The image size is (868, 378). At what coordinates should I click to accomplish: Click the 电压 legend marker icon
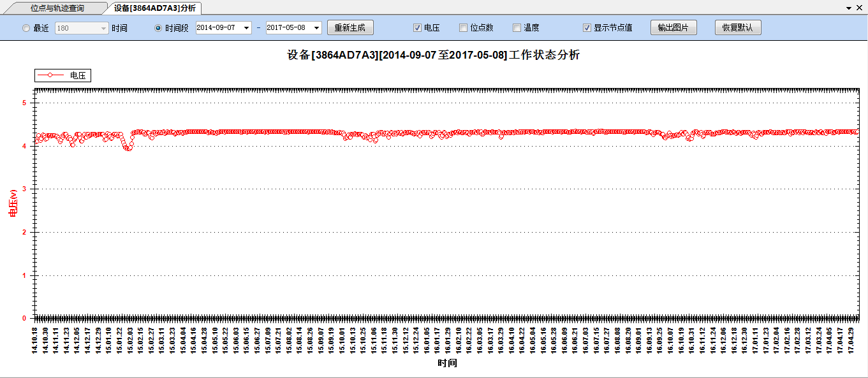click(x=50, y=75)
